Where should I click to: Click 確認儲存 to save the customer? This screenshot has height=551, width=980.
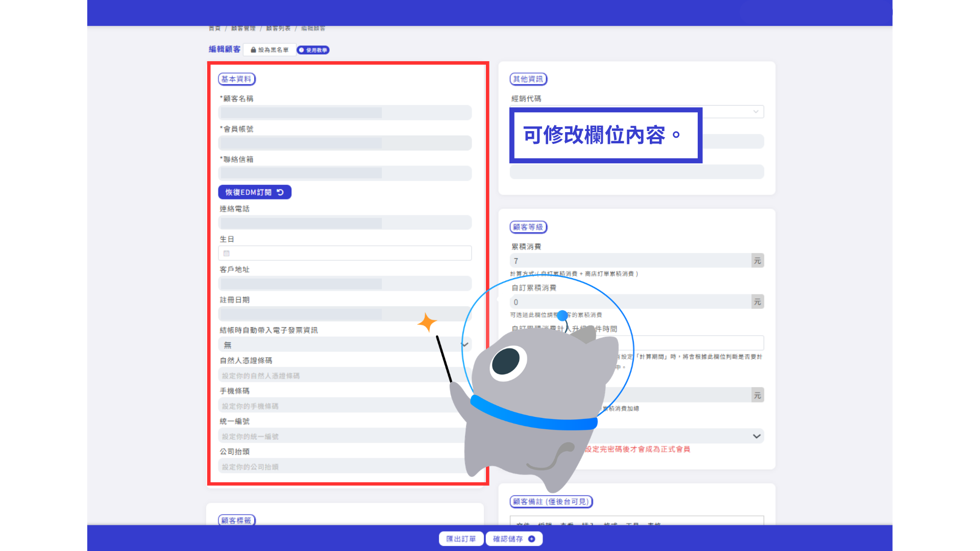(514, 539)
